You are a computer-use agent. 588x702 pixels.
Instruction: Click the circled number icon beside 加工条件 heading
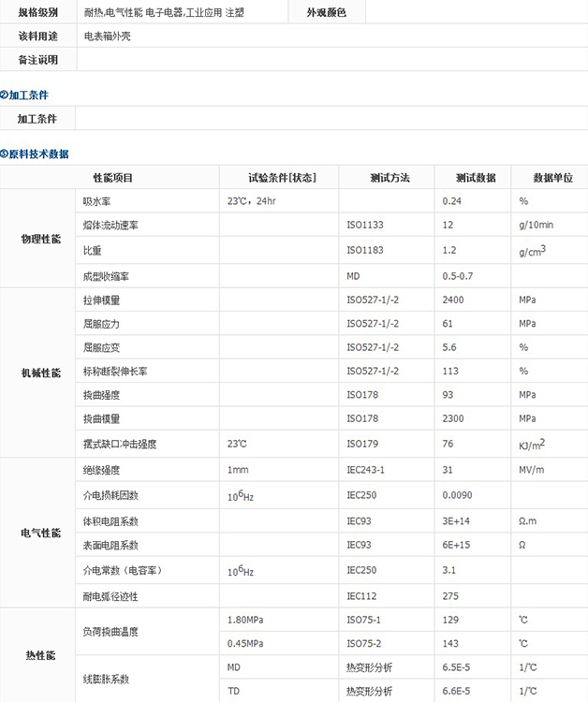point(4,95)
